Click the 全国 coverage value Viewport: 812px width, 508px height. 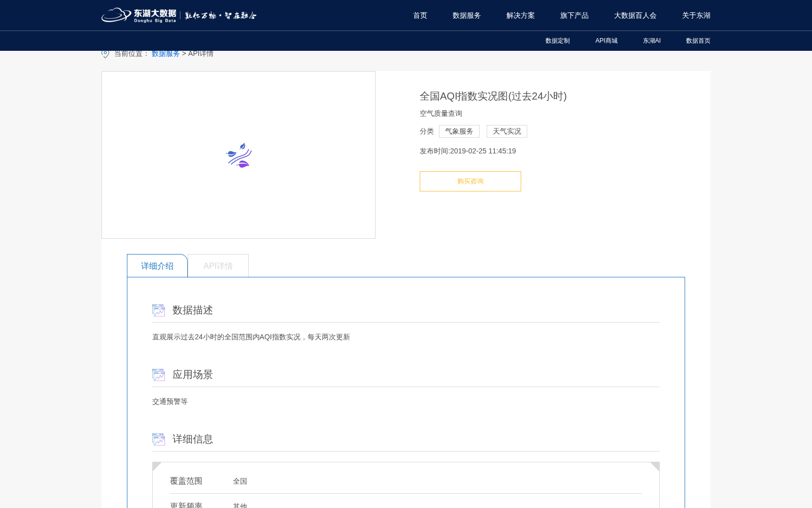[240, 481]
